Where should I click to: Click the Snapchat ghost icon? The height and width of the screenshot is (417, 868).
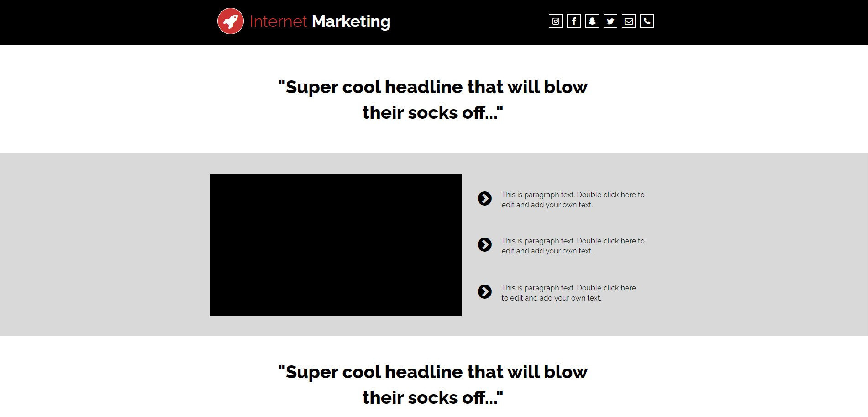(x=592, y=21)
